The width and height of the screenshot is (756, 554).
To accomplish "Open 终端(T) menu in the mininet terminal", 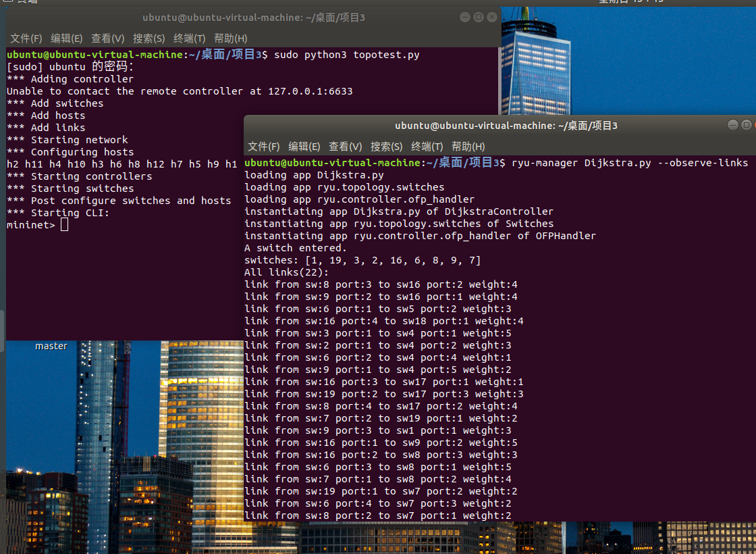I will tap(189, 39).
